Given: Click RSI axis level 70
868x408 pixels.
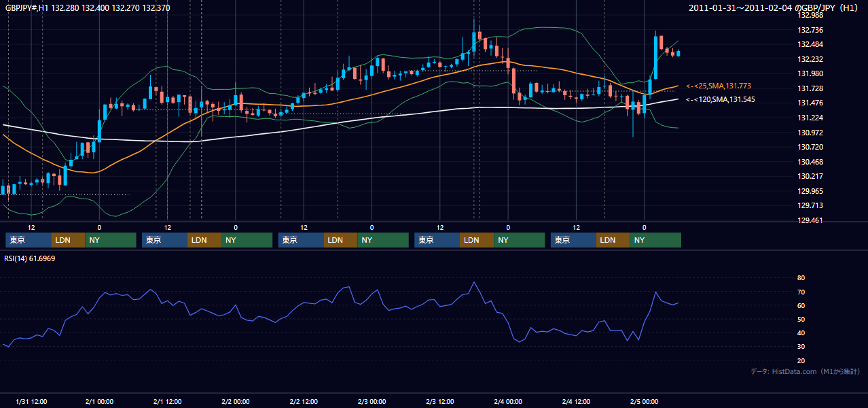Looking at the screenshot, I should (x=801, y=292).
